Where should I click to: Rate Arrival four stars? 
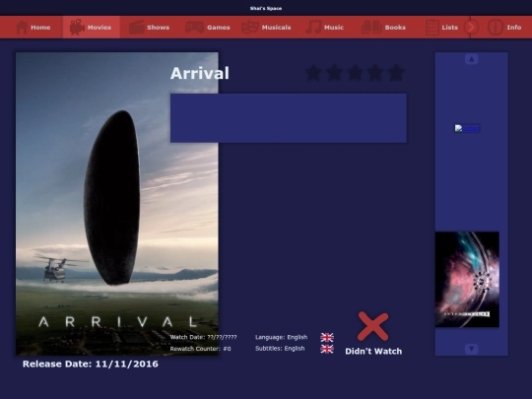point(375,73)
